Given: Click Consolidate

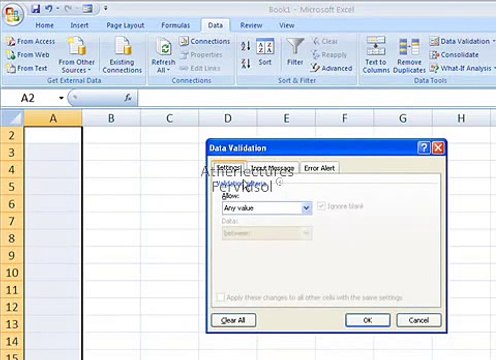Looking at the screenshot, I should pyautogui.click(x=454, y=55).
